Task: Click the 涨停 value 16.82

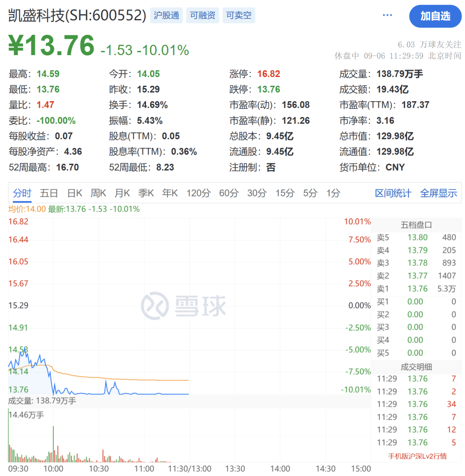Action: pyautogui.click(x=268, y=74)
